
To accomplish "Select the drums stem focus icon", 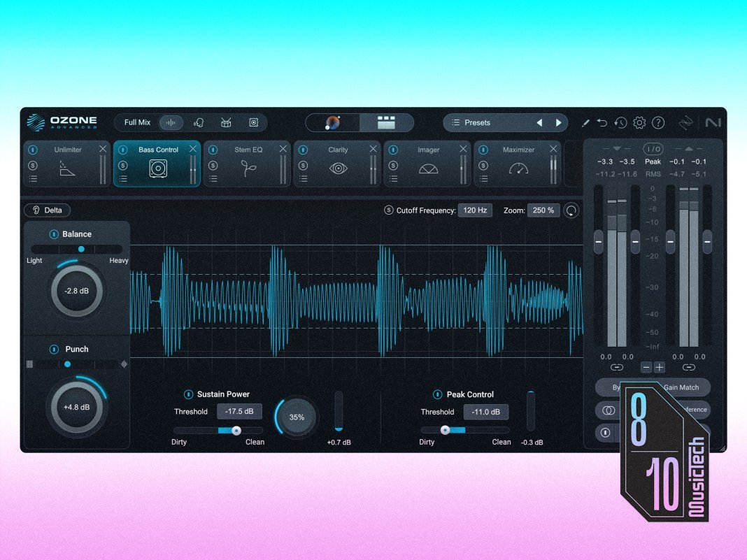I will (226, 122).
